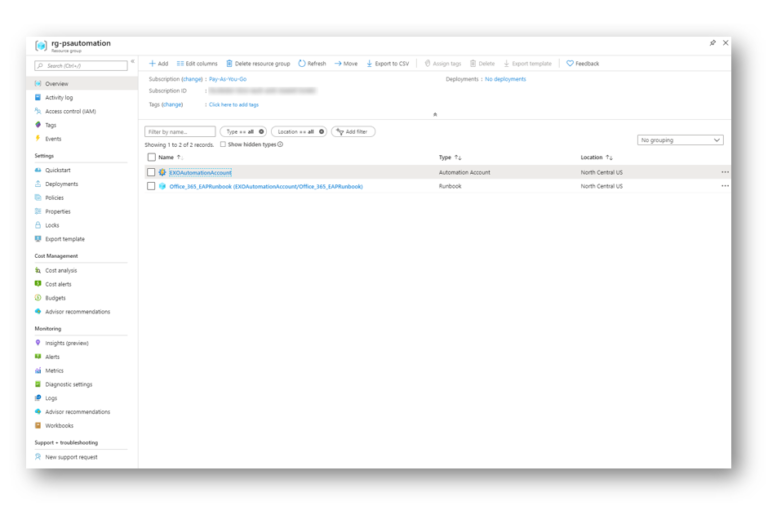Pin the resource group blade

pyautogui.click(x=713, y=43)
